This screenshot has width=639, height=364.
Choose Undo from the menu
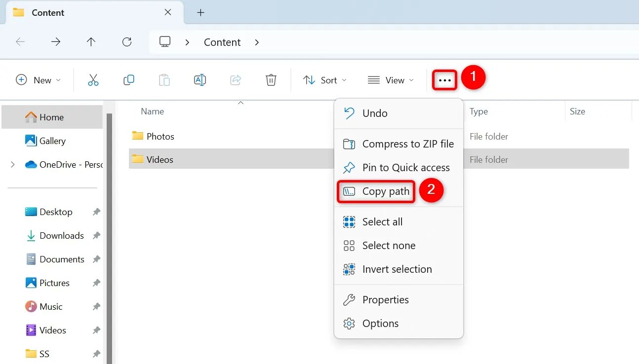(374, 113)
